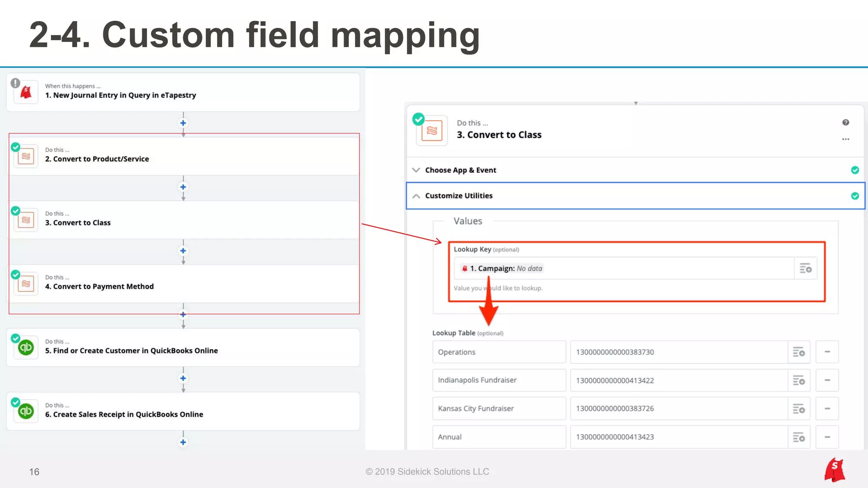Add a step after Convert to Product/Service with the plus icon
The width and height of the screenshot is (868, 488).
pyautogui.click(x=183, y=187)
